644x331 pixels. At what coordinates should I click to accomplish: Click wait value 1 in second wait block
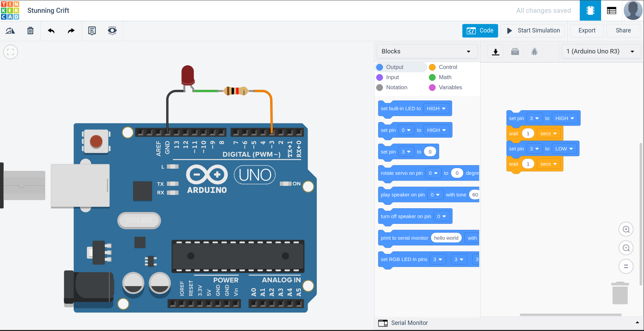[528, 164]
